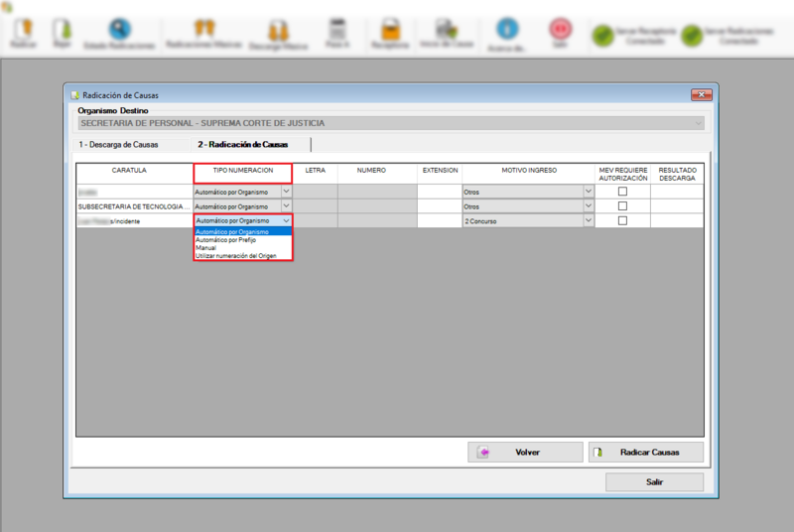Screen dimensions: 794x532
Task: Choose Utilizar numeración del Origen option
Action: 243,256
